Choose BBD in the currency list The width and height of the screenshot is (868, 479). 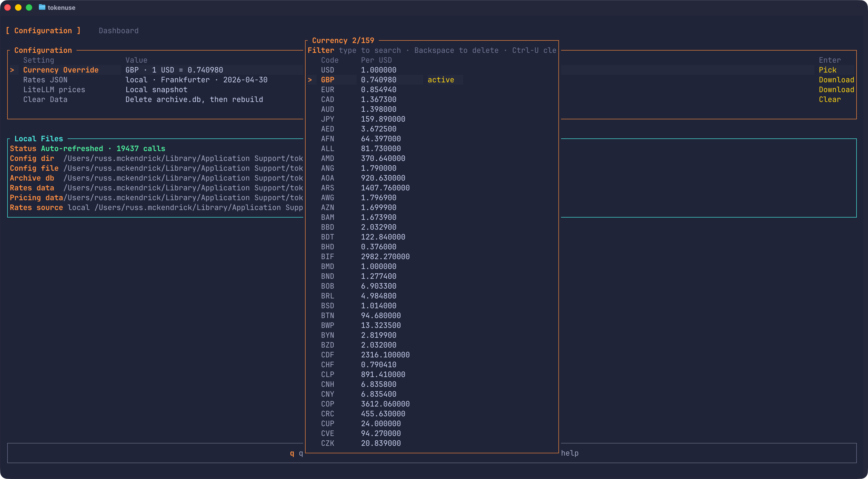click(432, 227)
